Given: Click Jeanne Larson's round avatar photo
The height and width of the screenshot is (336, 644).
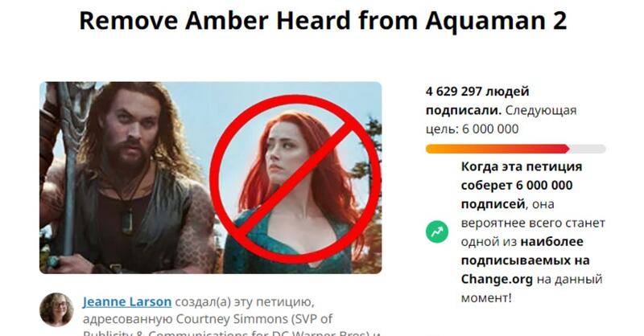Looking at the screenshot, I should click(x=56, y=309).
